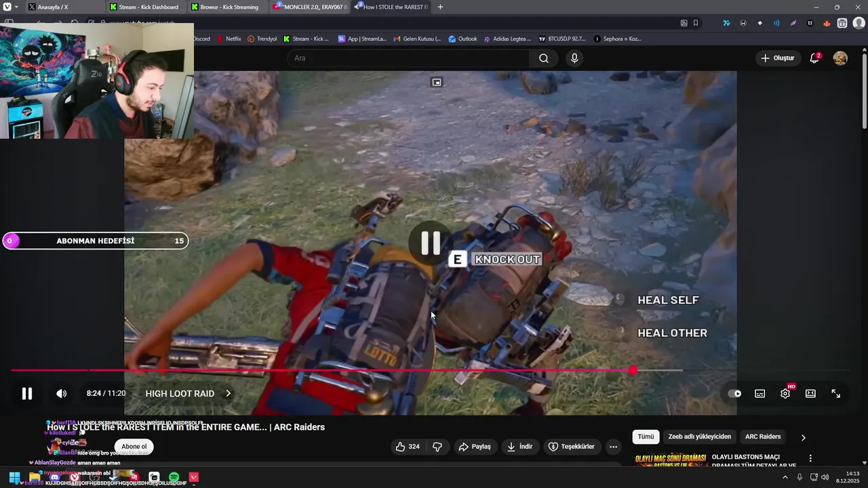Screen dimensions: 868x488
Task: Open the HIGH LOOT RAID chapter list
Action: (188, 393)
